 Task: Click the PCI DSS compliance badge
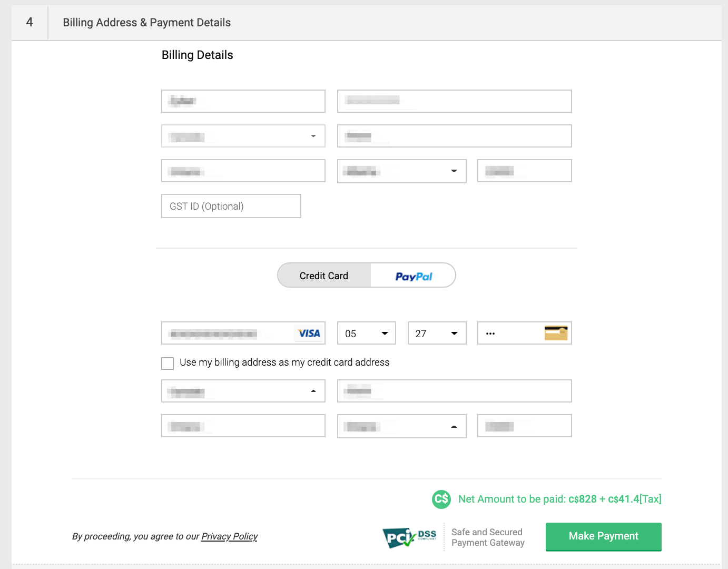(410, 537)
